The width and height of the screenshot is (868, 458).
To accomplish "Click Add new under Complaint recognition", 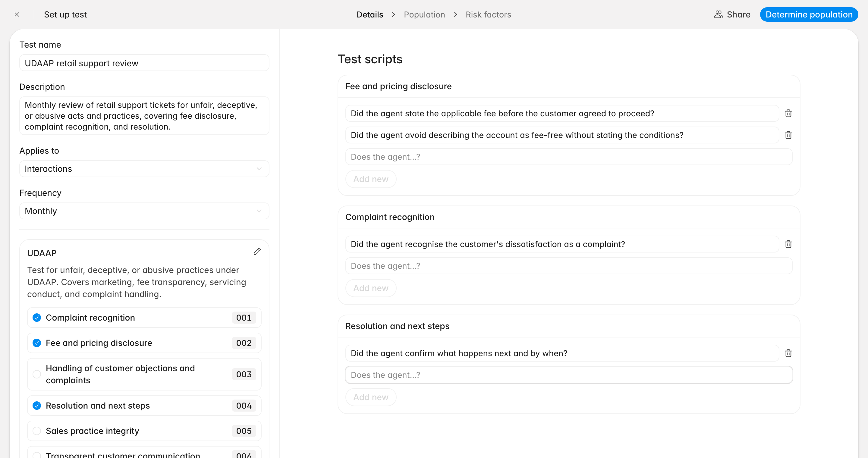I will (x=371, y=288).
